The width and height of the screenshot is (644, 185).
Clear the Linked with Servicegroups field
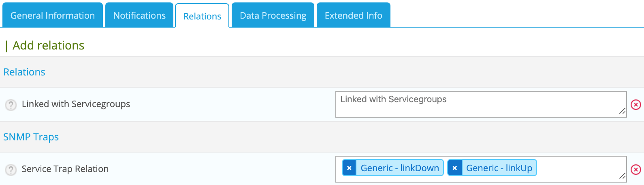coord(636,105)
